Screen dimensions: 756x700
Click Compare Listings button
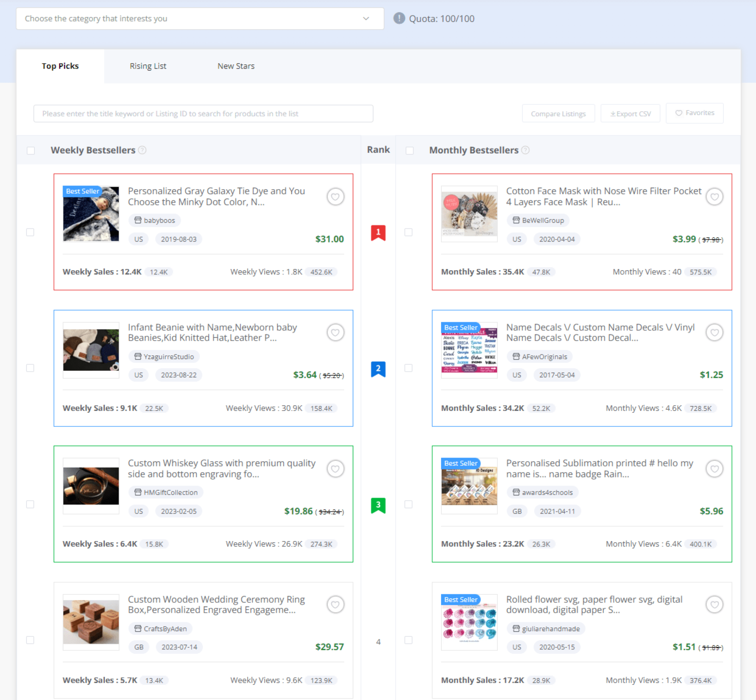click(x=558, y=114)
